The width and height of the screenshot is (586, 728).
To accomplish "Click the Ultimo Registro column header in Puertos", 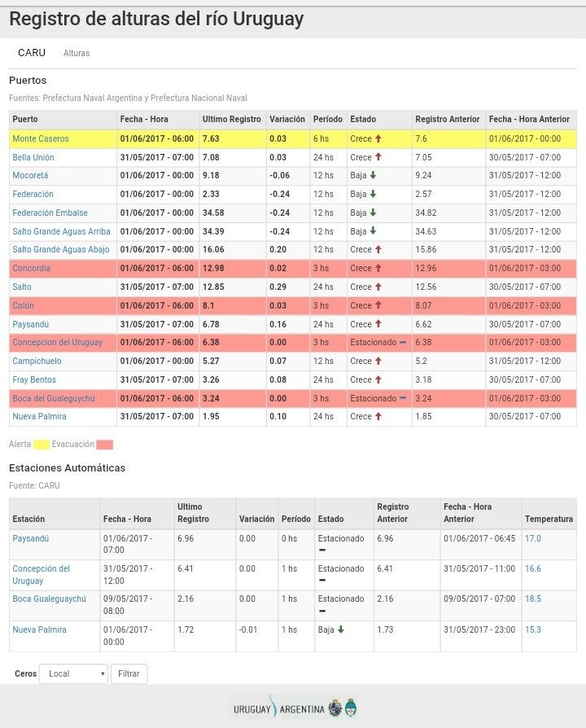I will coord(232,120).
